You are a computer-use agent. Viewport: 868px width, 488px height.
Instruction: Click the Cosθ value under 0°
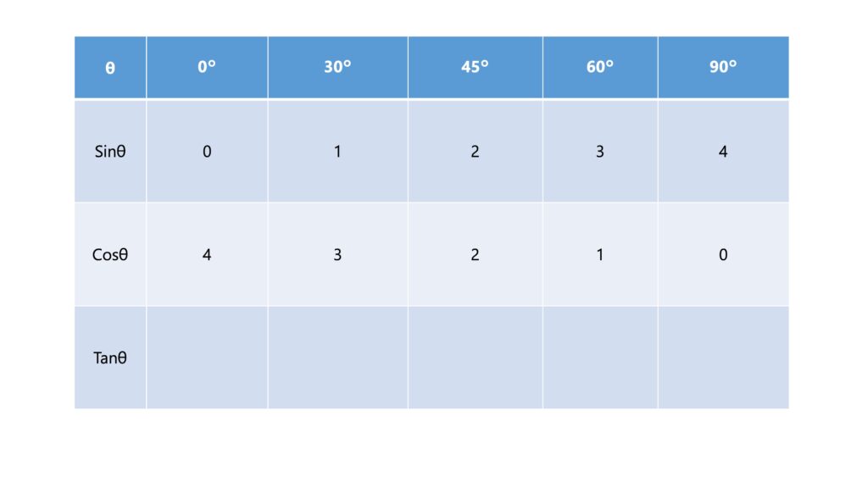(x=207, y=254)
